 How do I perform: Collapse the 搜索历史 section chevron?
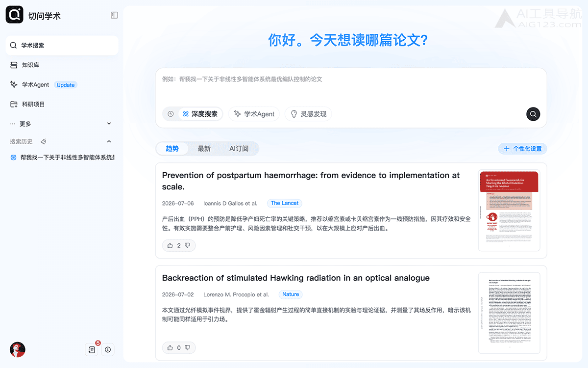109,141
